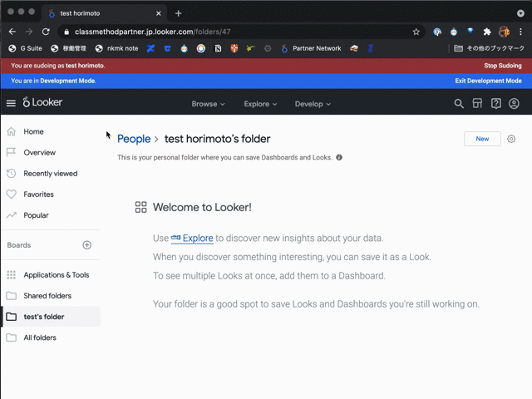Click the All folders folder icon
Image resolution: width=532 pixels, height=399 pixels.
(x=11, y=337)
